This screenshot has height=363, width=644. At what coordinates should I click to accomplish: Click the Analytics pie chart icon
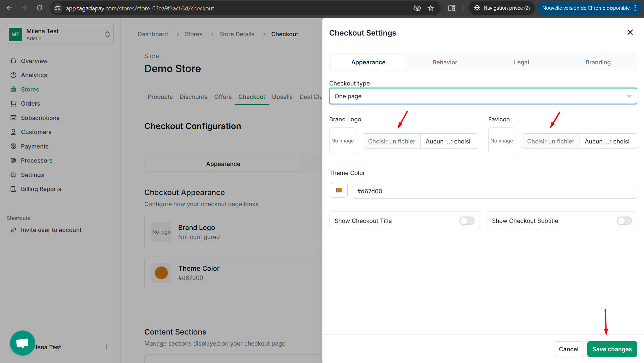13,75
